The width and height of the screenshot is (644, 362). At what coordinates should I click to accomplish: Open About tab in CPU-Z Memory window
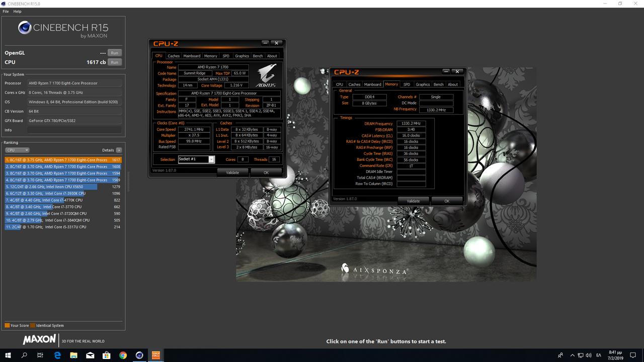[453, 84]
